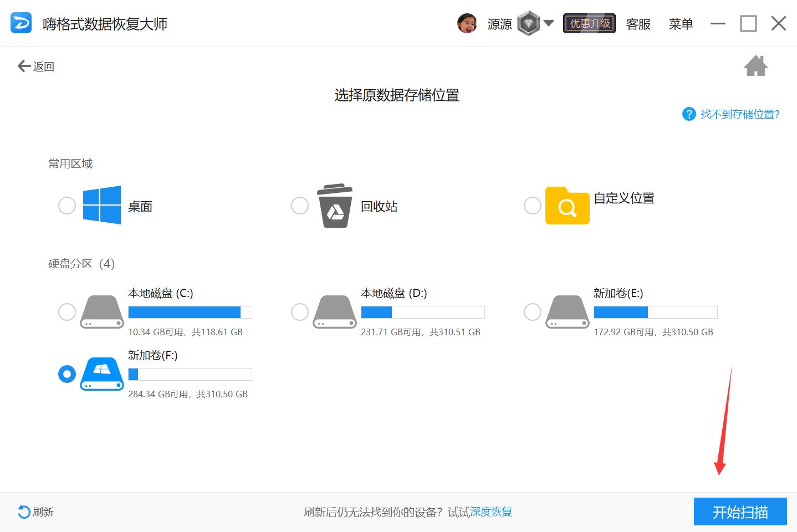Click the VIP diamond membership icon

click(529, 23)
